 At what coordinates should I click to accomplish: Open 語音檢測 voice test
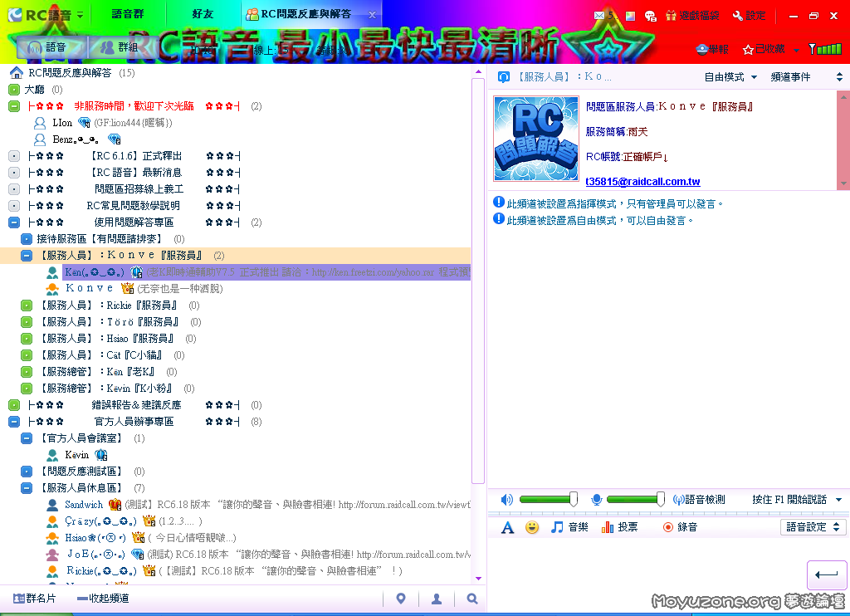pyautogui.click(x=699, y=500)
